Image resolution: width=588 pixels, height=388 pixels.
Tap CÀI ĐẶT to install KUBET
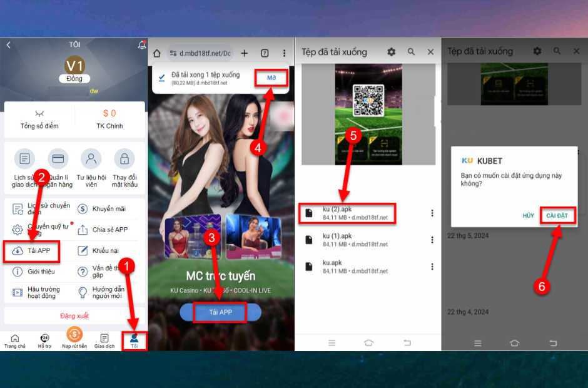pos(557,216)
